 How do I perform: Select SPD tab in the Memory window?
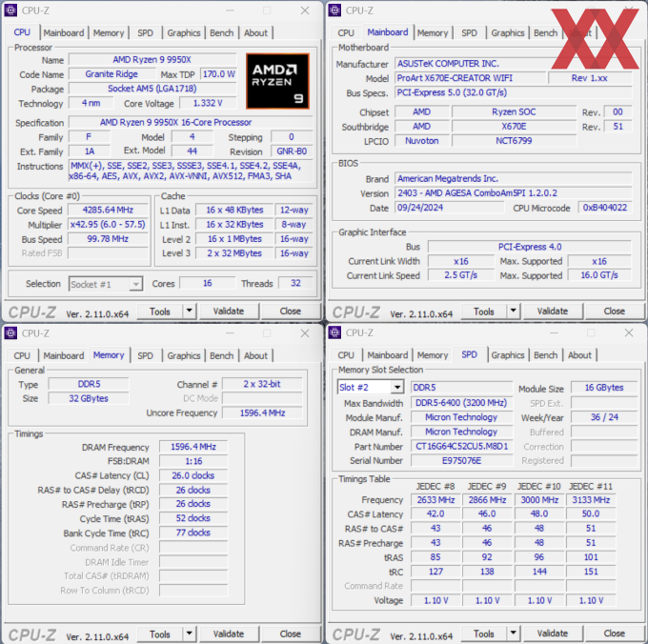coord(145,355)
